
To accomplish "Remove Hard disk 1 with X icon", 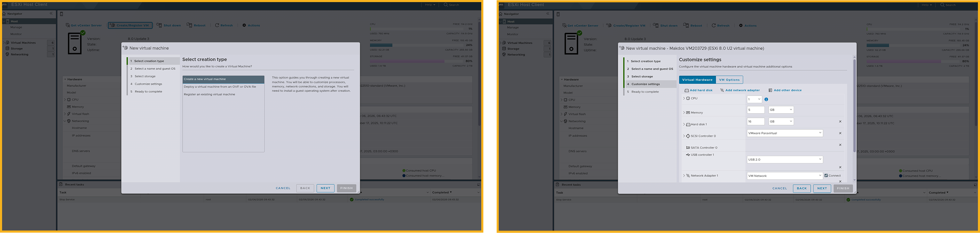I will [x=840, y=121].
